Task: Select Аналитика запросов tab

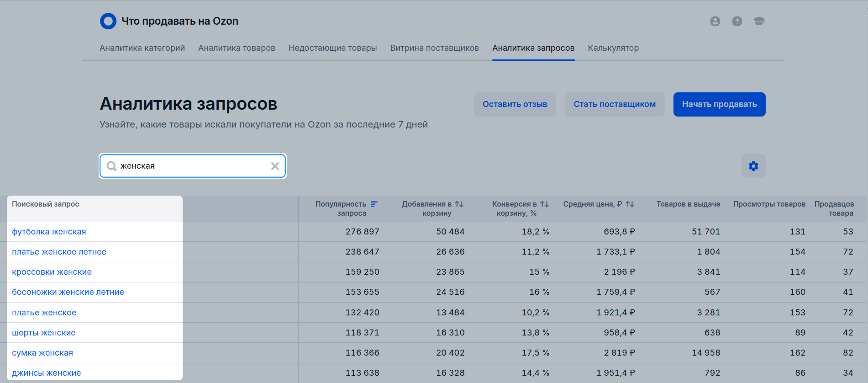Action: (533, 48)
